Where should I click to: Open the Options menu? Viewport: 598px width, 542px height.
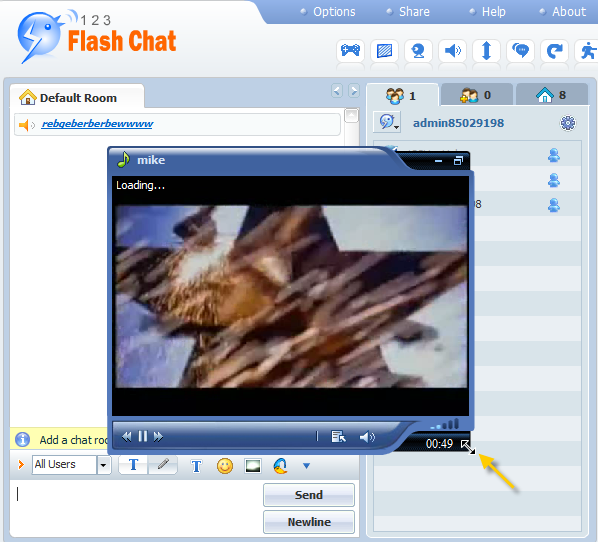(x=334, y=12)
